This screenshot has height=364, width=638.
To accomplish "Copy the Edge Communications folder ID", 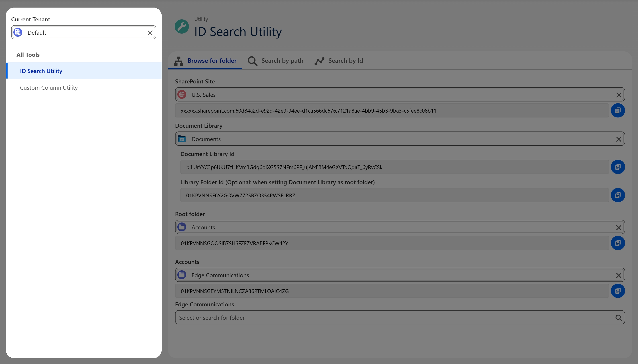I will [x=618, y=291].
